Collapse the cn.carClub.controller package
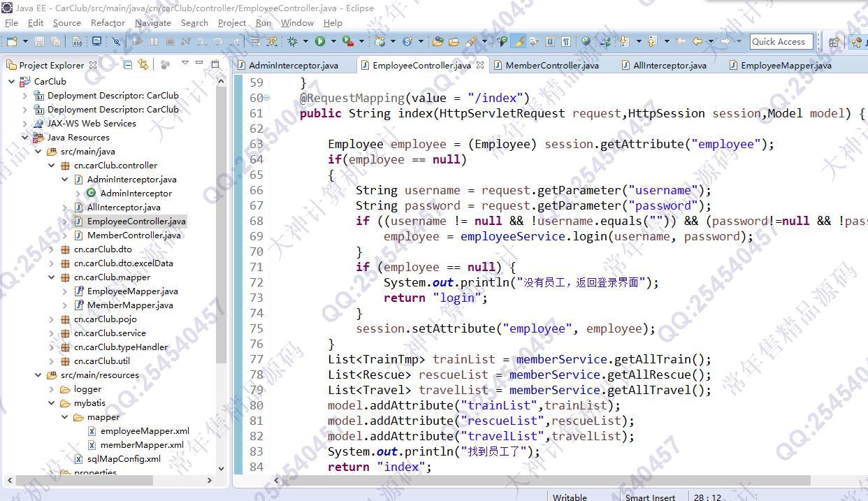868x501 pixels. coord(52,166)
